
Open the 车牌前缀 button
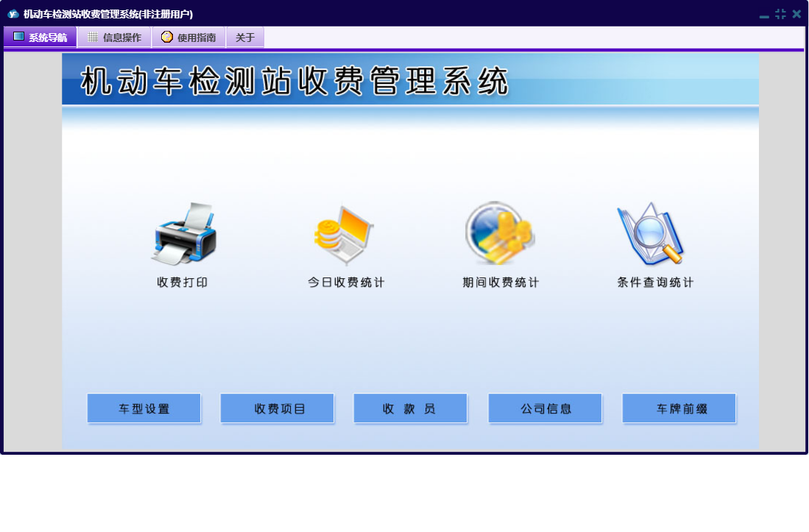(679, 408)
